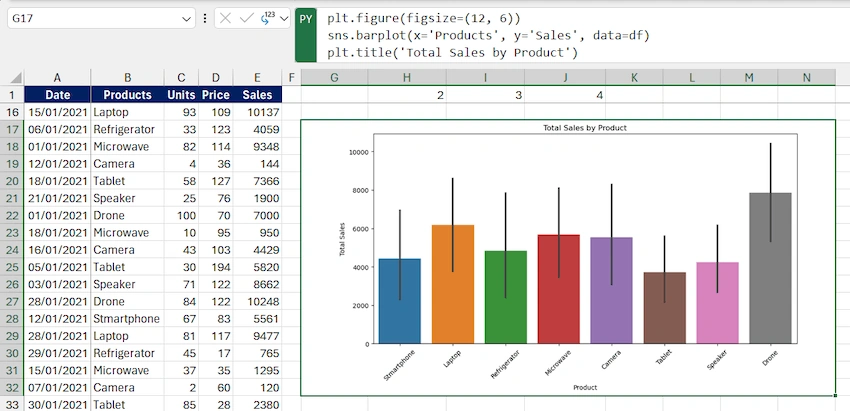Click the Products header cell
Viewport: 850px width, 411px height.
[x=127, y=95]
